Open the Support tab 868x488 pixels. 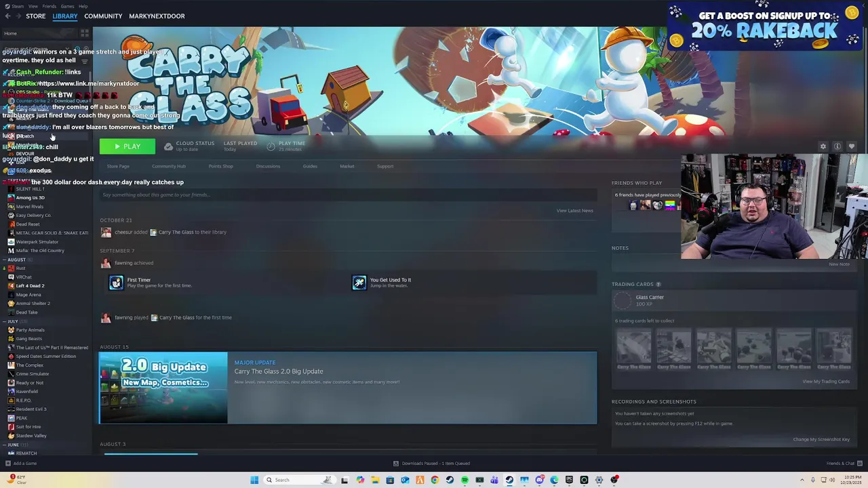384,166
